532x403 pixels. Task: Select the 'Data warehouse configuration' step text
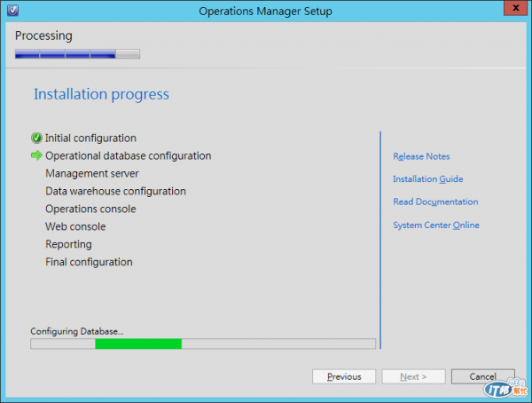click(x=115, y=191)
